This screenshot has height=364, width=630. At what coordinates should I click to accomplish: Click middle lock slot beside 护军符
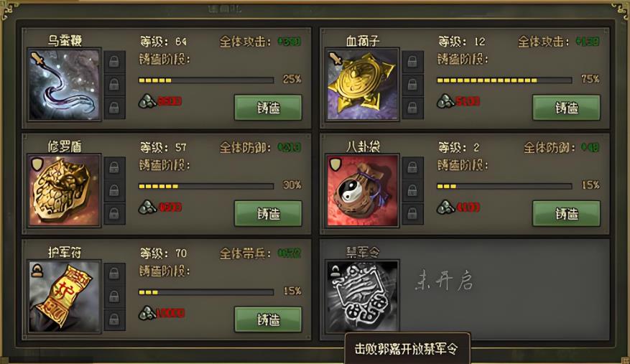tap(114, 297)
